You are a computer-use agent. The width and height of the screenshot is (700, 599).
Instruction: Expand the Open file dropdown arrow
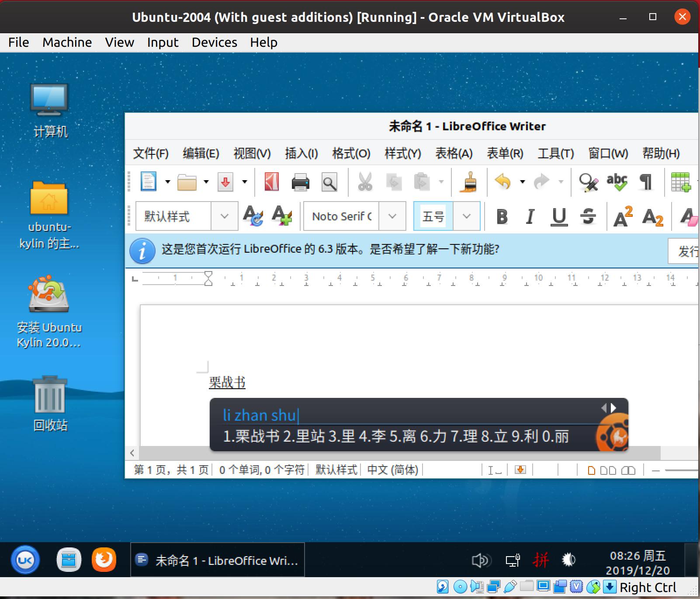206,182
